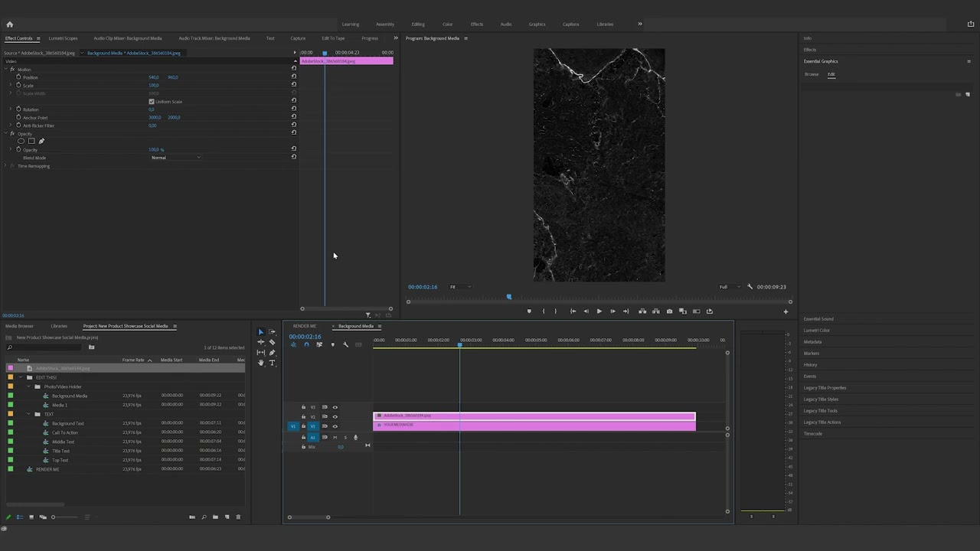
Task: Step forward one frame
Action: click(x=612, y=311)
